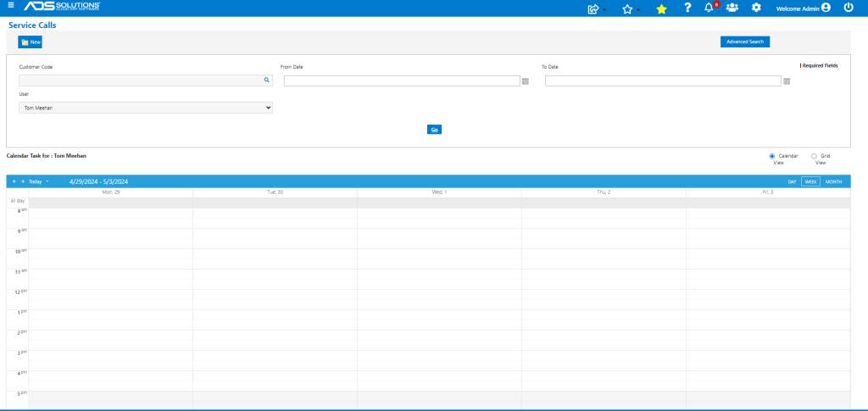Click the 4/29/2024 - 5/3/2024 date range
868x411 pixels.
(x=99, y=181)
